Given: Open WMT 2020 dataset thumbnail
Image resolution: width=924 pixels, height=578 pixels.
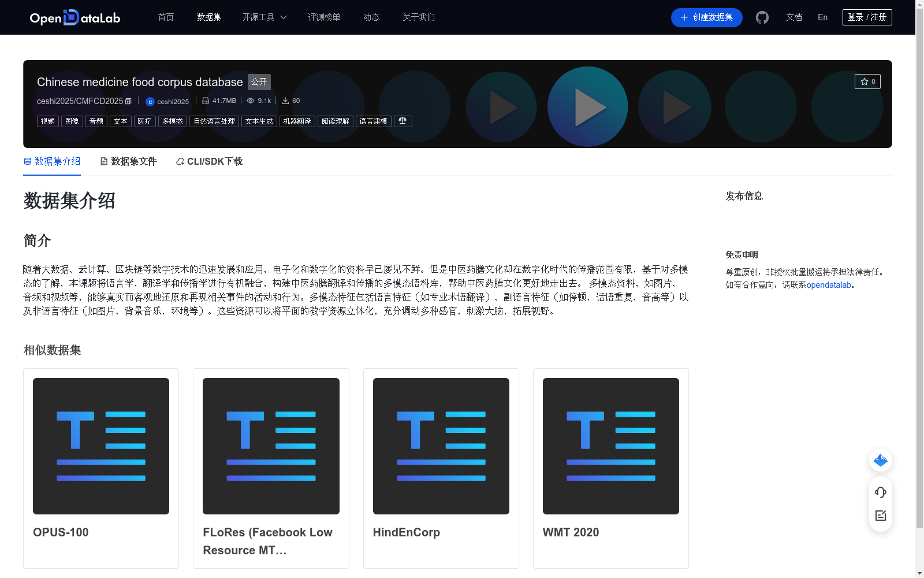Looking at the screenshot, I should pyautogui.click(x=611, y=446).
